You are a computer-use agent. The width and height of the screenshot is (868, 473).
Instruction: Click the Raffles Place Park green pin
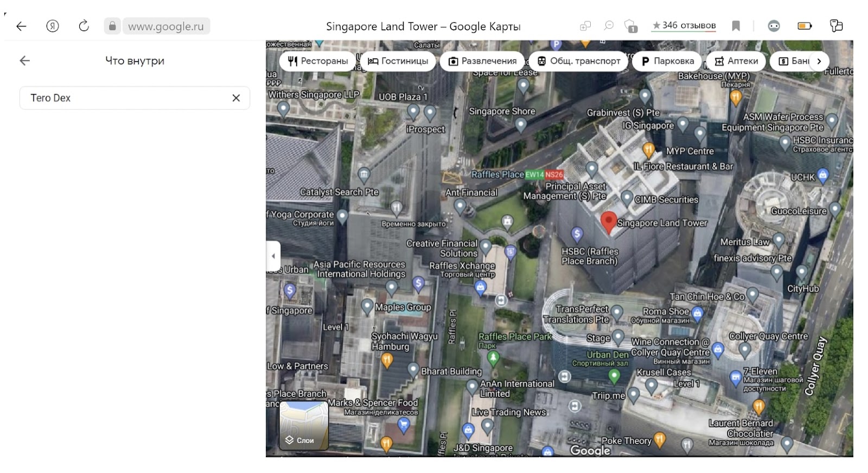click(x=493, y=358)
